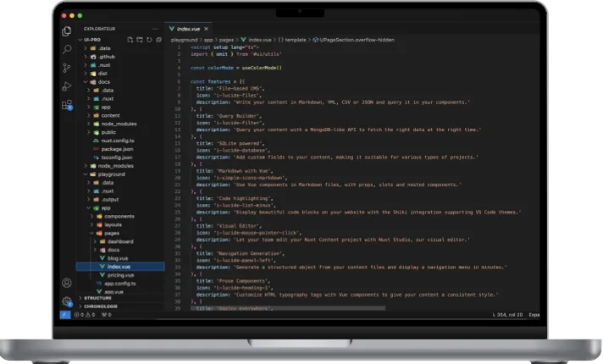Open the Accounts menu icon
Viewport: 603px width, 364px height.
pos(67,283)
